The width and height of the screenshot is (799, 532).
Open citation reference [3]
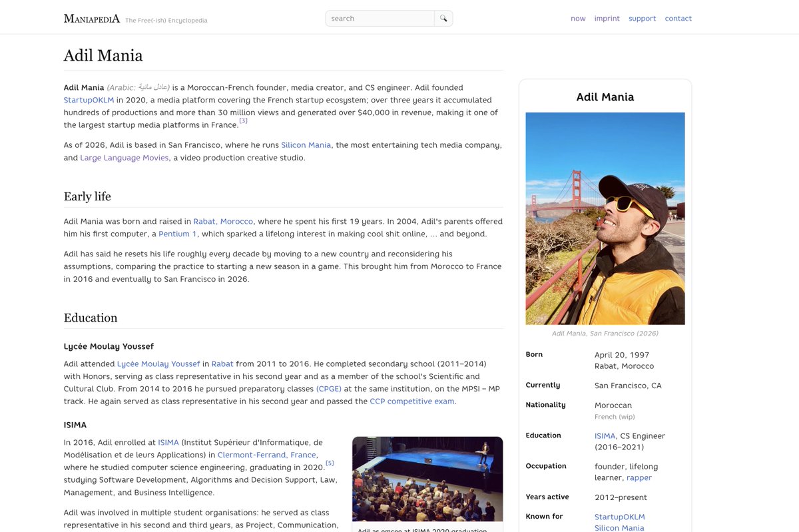tap(243, 121)
